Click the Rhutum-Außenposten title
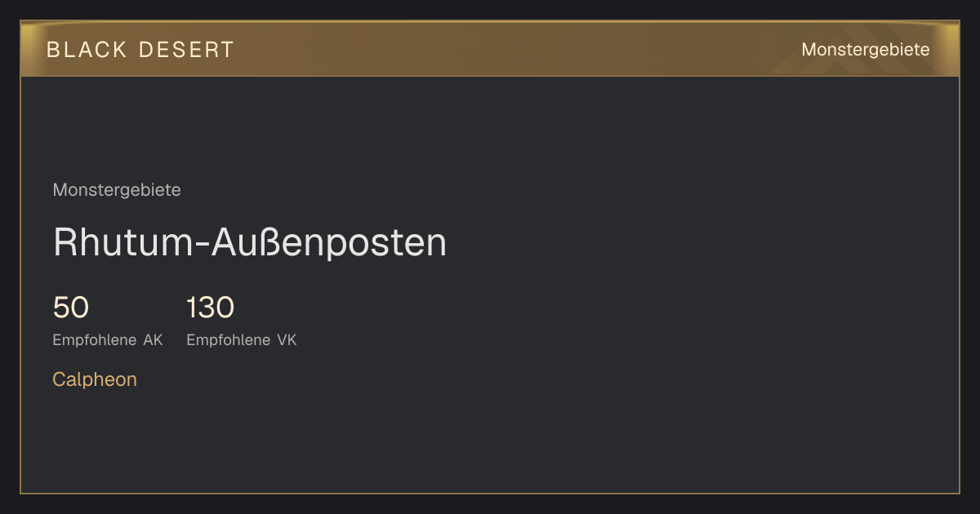This screenshot has height=514, width=980. 250,242
